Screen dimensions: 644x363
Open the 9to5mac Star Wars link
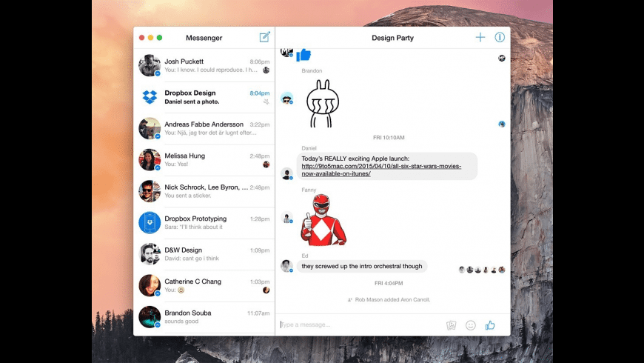click(381, 170)
